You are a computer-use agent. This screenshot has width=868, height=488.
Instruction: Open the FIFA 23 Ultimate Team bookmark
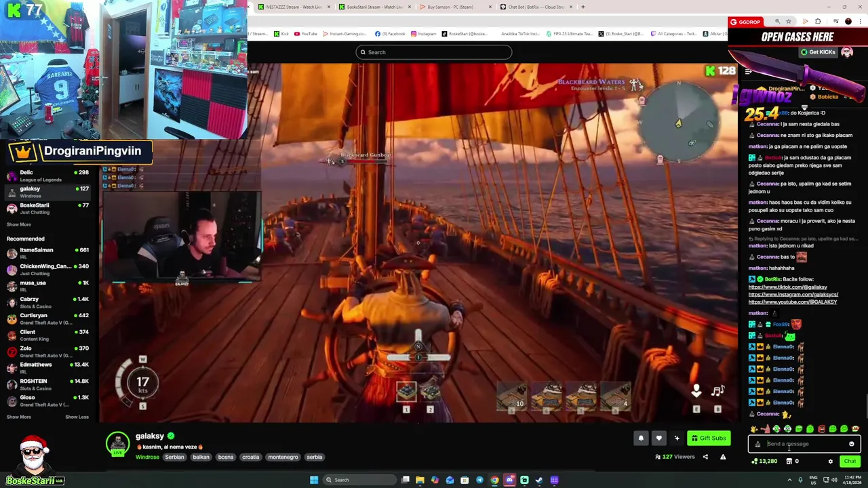(x=569, y=34)
